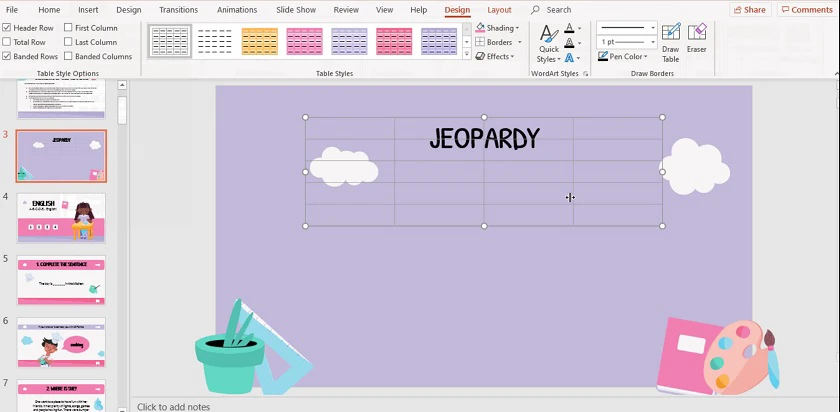Select slide 6 thumbnail with chef boy
The image size is (840, 412).
[61, 342]
